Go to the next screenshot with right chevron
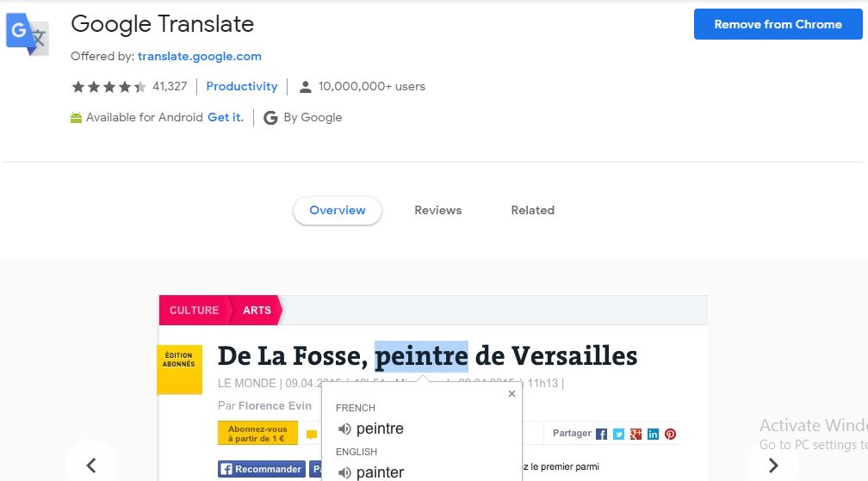The image size is (868, 481). tap(773, 466)
